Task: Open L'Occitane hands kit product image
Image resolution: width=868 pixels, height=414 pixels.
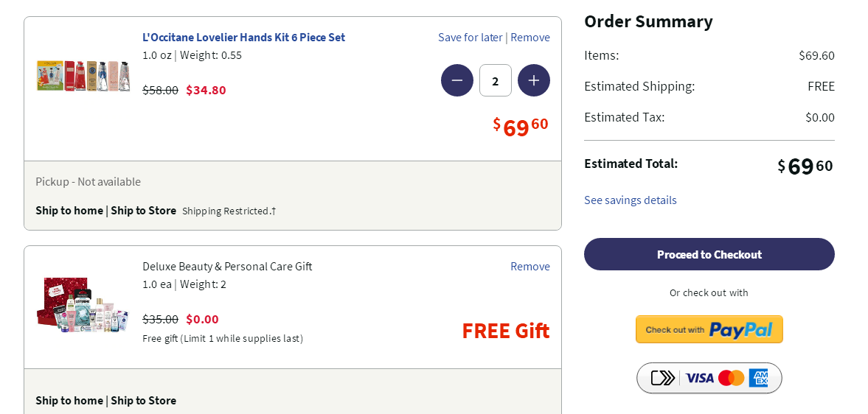Action: (x=83, y=76)
